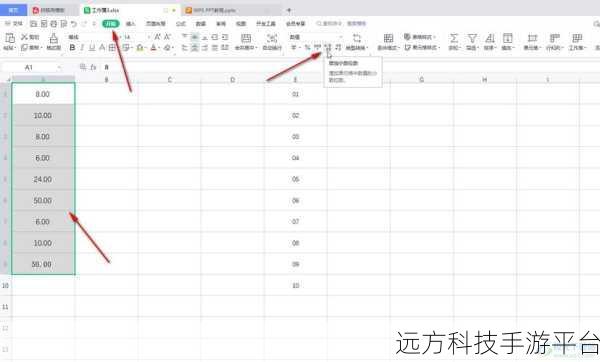Switch to the Formulas ribbon tab
Viewport: 600px width, 362px height.
pos(181,24)
